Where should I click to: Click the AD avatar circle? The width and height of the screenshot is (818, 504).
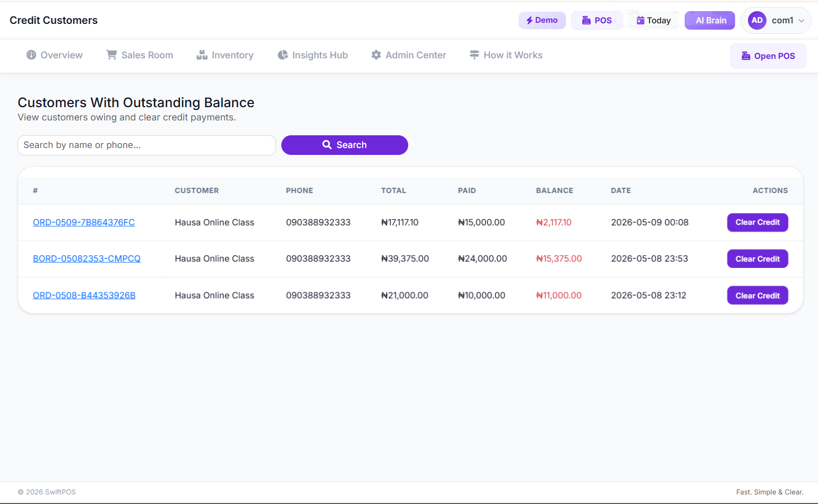click(757, 20)
